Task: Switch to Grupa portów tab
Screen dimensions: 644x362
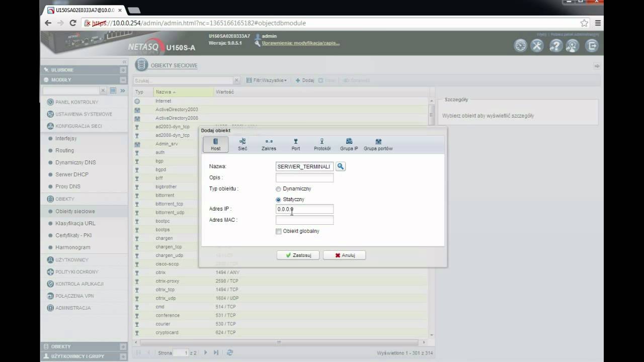Action: tap(378, 144)
